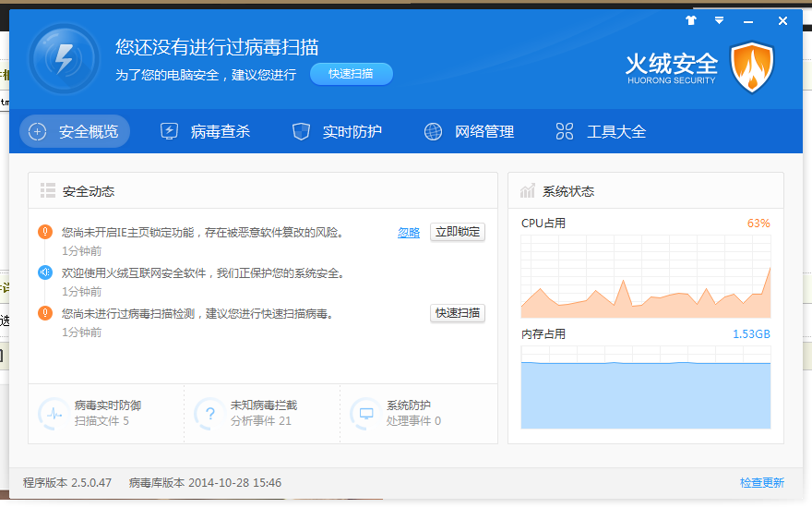This screenshot has width=812, height=508.
Task: Click the lightning monitor icon of 病毒查杀
Action: pyautogui.click(x=170, y=132)
